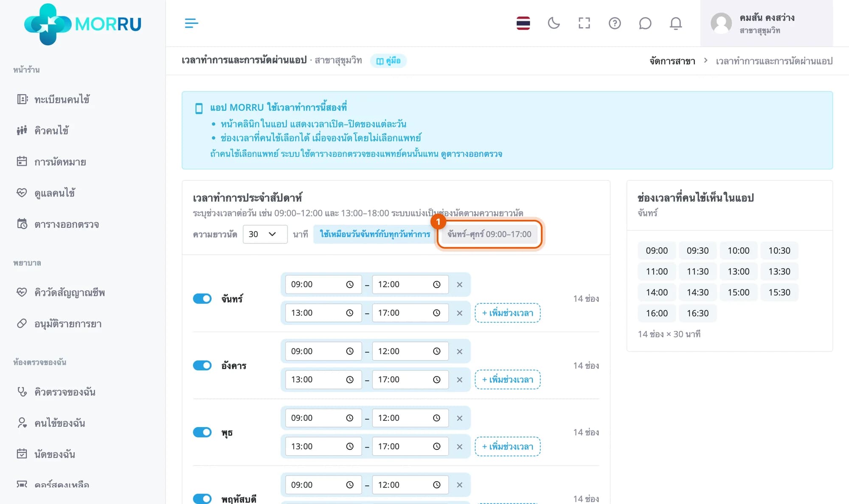The height and width of the screenshot is (504, 849).
Task: Click ใช้เหมือนวันจันทร์กับทุกวันทำการ button
Action: coord(375,234)
